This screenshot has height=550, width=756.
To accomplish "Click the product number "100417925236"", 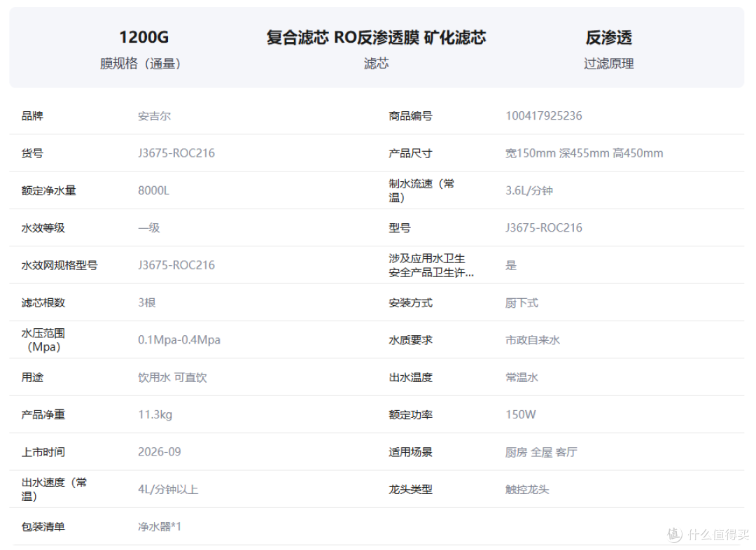I will coord(543,116).
